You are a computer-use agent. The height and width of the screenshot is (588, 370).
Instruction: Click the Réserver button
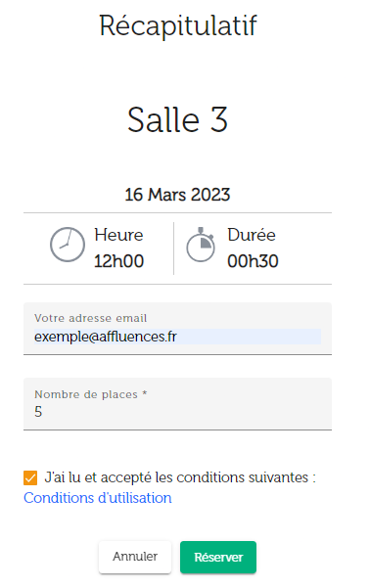click(218, 557)
